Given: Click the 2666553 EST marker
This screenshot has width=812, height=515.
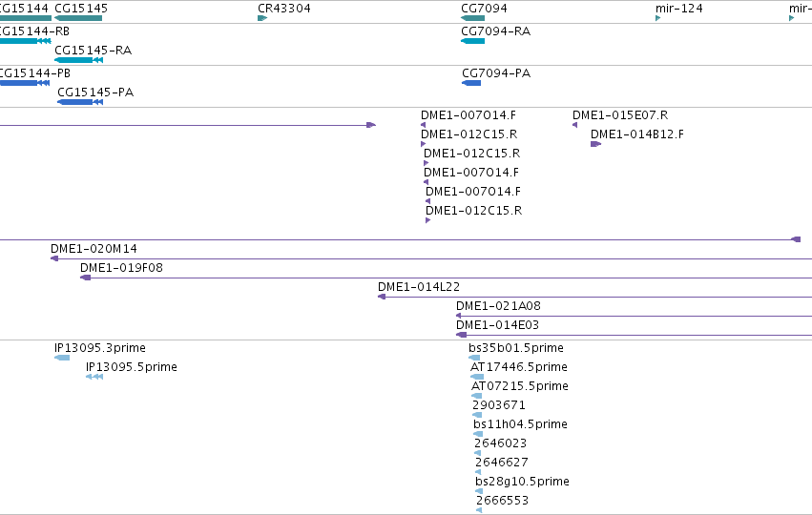Looking at the screenshot, I should pos(479,510).
